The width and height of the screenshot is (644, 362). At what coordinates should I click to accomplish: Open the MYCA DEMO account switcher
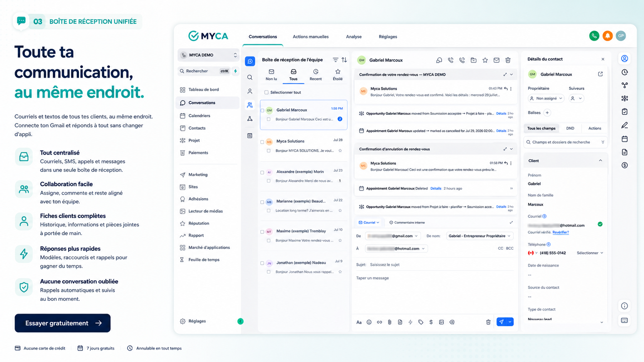208,55
